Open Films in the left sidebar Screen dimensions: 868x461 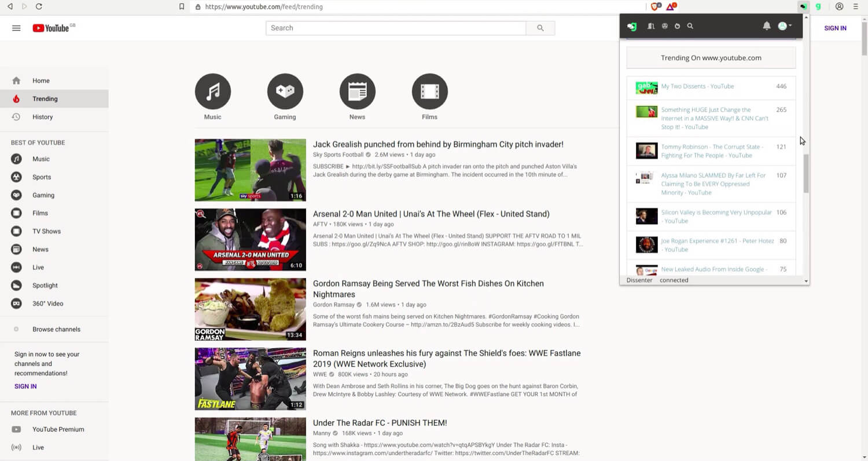54,213
